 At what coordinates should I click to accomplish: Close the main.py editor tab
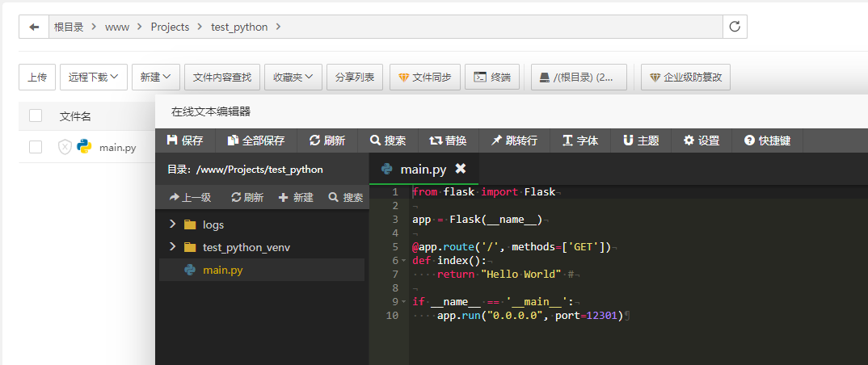click(x=461, y=169)
